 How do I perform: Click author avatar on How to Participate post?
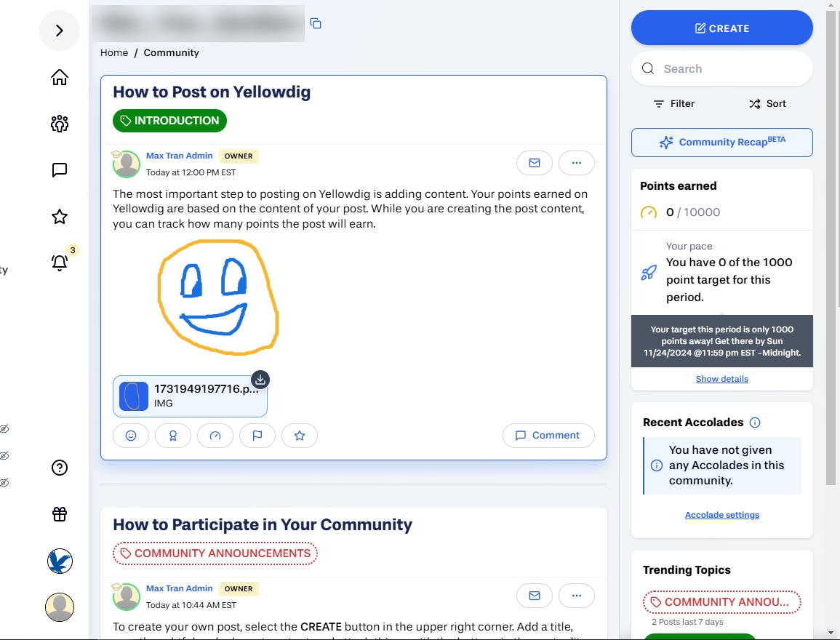click(x=127, y=596)
